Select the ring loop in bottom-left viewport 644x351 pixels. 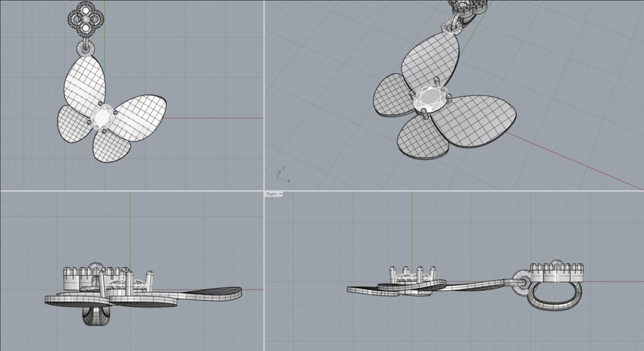click(x=95, y=316)
